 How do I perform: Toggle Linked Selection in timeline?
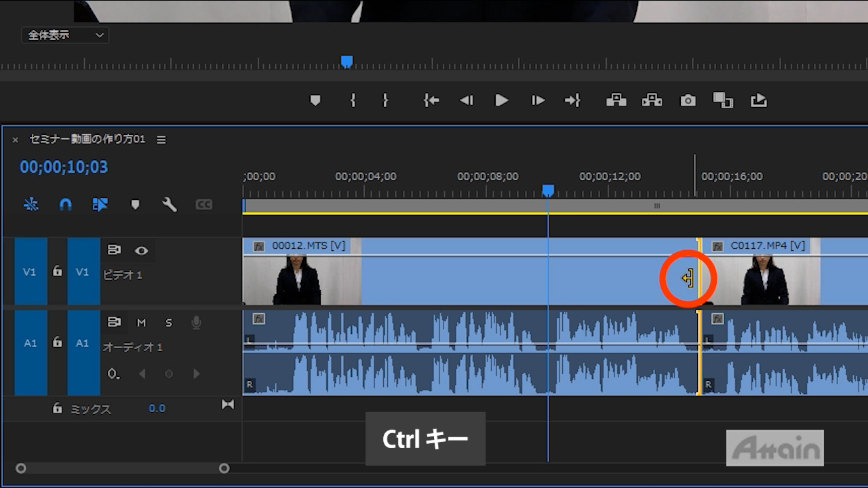pyautogui.click(x=100, y=204)
